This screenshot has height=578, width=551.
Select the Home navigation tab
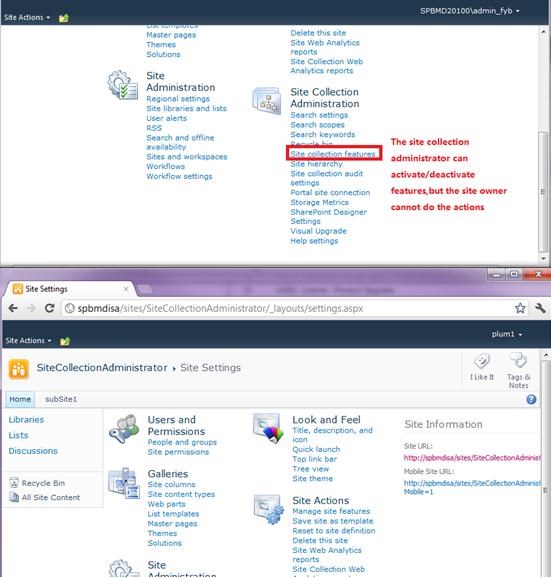20,399
